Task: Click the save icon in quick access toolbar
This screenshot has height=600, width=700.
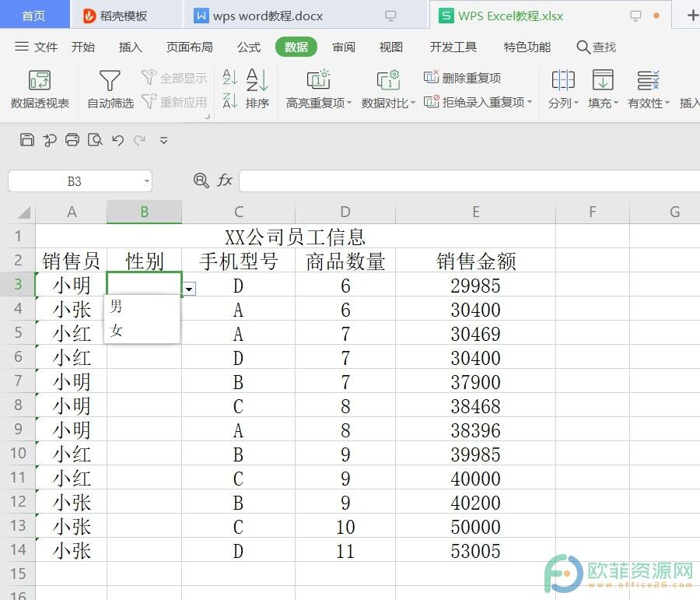Action: coord(27,140)
